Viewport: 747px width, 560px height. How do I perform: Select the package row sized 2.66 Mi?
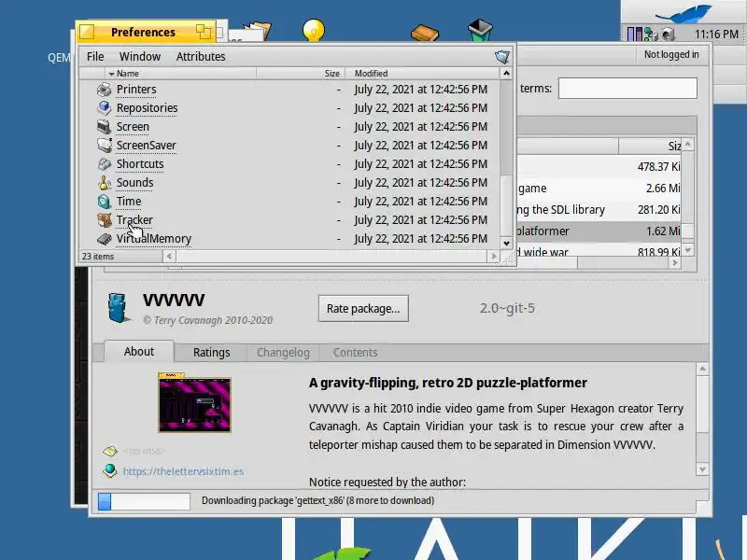599,189
